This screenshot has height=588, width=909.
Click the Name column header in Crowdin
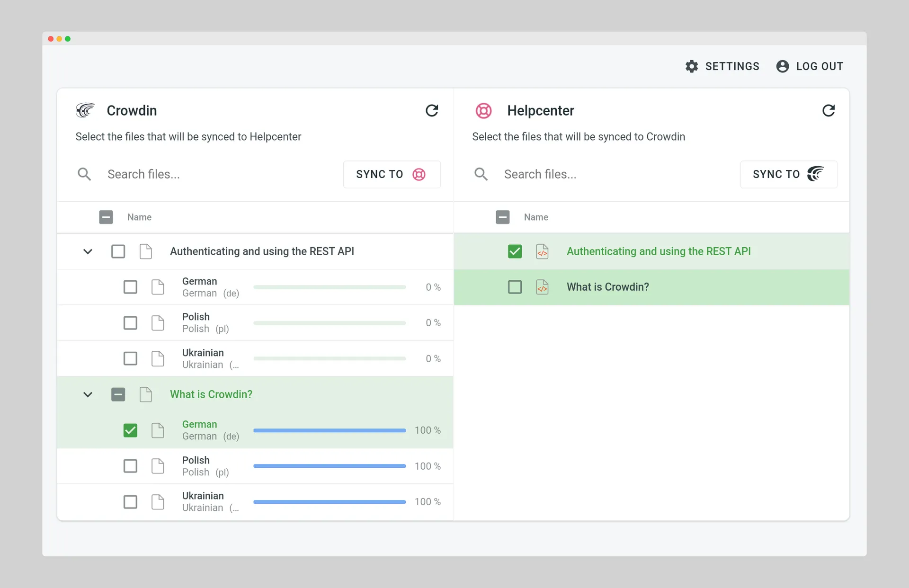tap(139, 217)
